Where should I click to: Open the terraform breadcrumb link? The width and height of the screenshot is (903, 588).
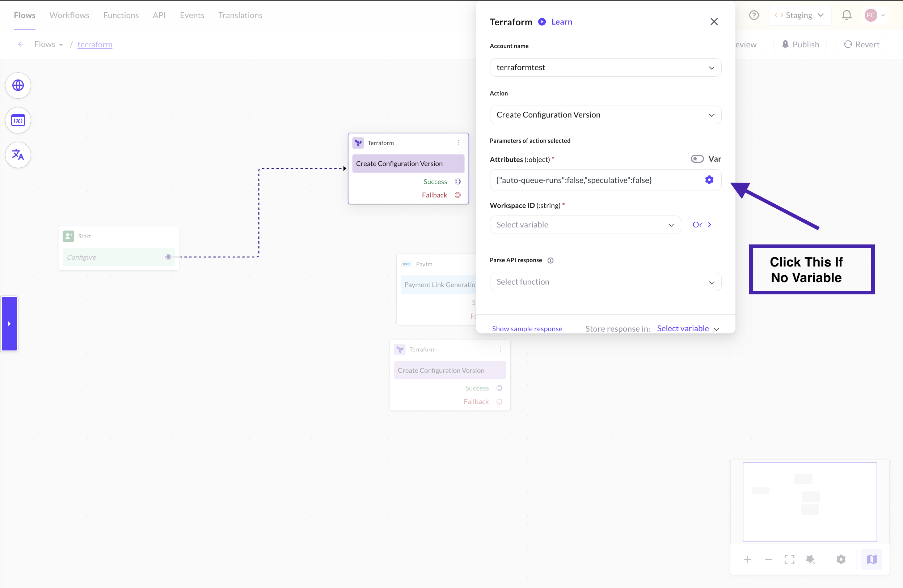tap(95, 44)
